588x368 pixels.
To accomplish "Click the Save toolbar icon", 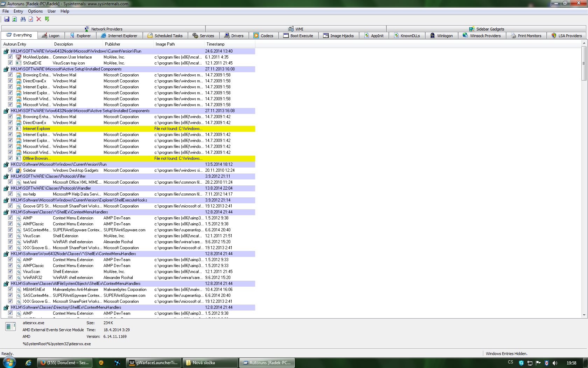I will coord(7,19).
